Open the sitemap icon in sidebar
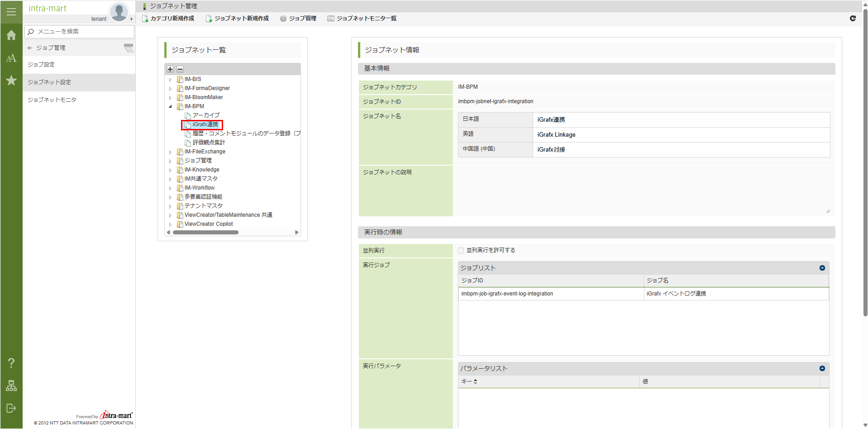The image size is (868, 429). (11, 386)
